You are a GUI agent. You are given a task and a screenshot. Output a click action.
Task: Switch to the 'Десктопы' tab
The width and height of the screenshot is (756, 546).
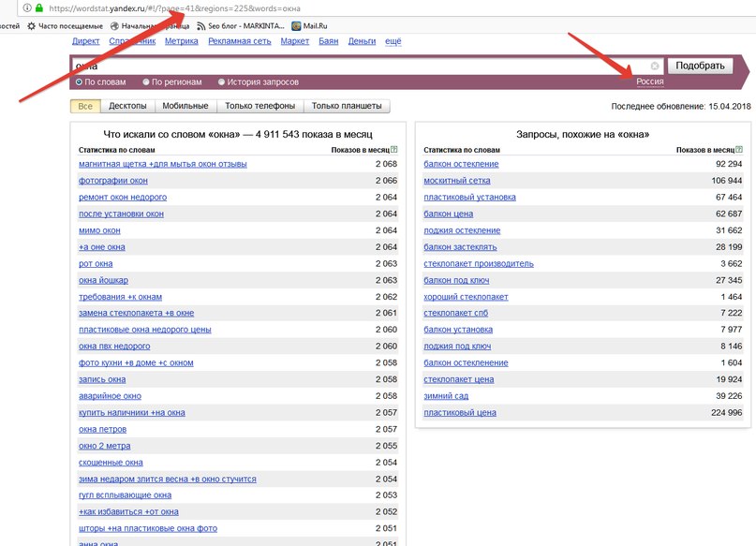(127, 106)
